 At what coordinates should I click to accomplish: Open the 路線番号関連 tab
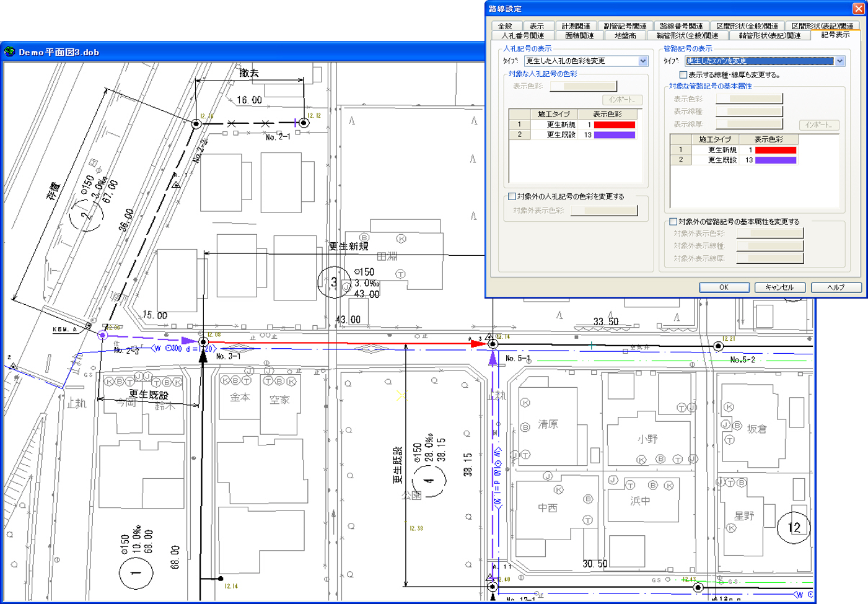click(681, 26)
